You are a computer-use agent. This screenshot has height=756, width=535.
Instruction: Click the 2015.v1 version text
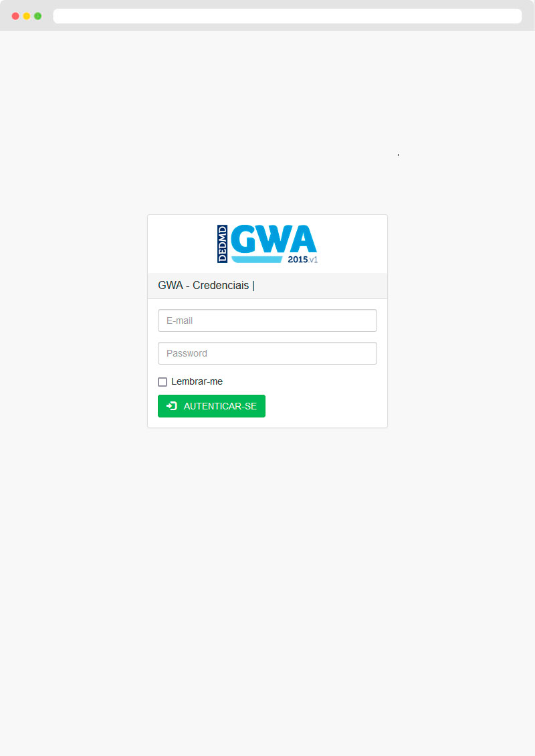point(303,260)
